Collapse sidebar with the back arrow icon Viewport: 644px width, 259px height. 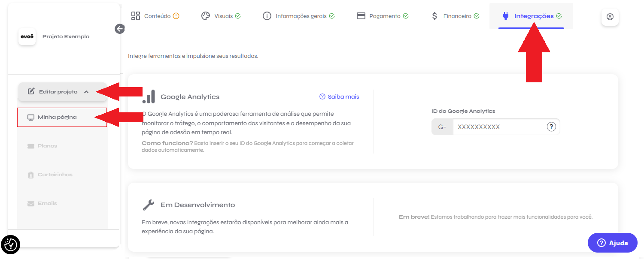point(120,29)
